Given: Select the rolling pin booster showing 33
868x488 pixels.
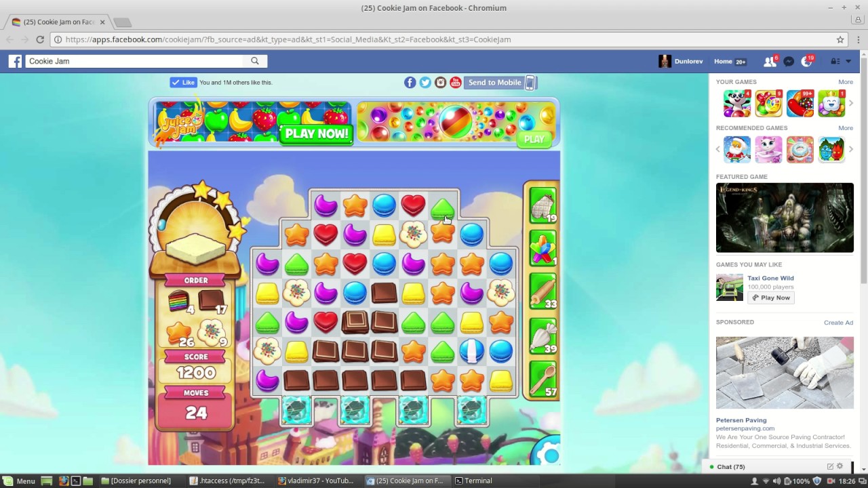Looking at the screenshot, I should pos(542,292).
